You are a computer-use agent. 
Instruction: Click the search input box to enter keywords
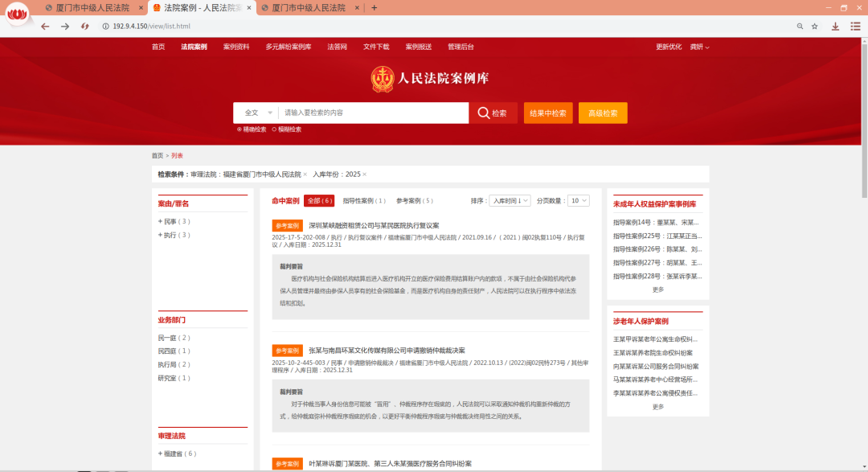pyautogui.click(x=370, y=113)
